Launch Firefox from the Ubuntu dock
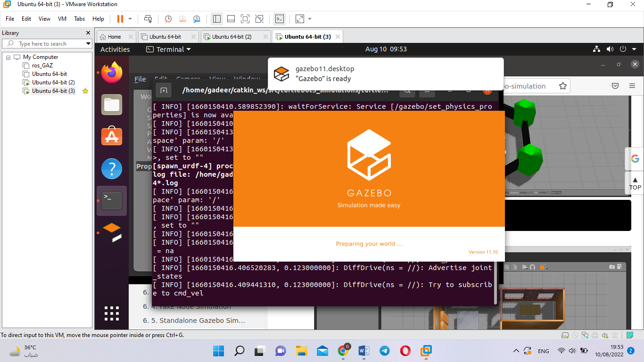644x362 pixels. point(112,73)
